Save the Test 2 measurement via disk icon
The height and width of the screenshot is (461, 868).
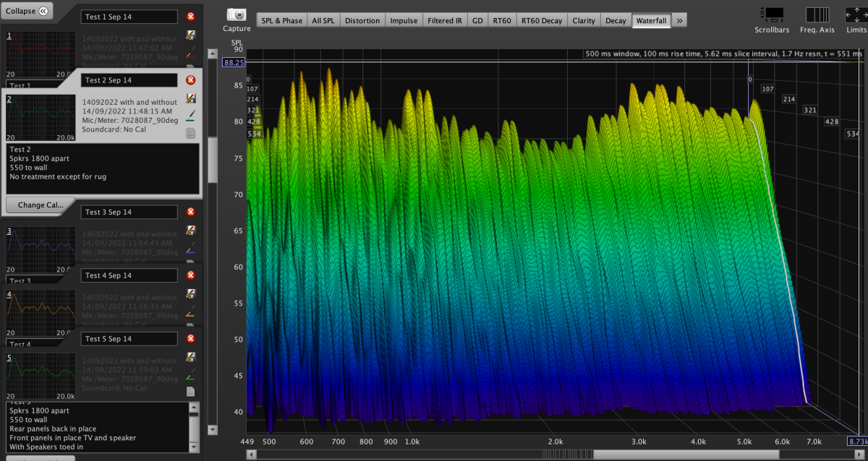[191, 98]
